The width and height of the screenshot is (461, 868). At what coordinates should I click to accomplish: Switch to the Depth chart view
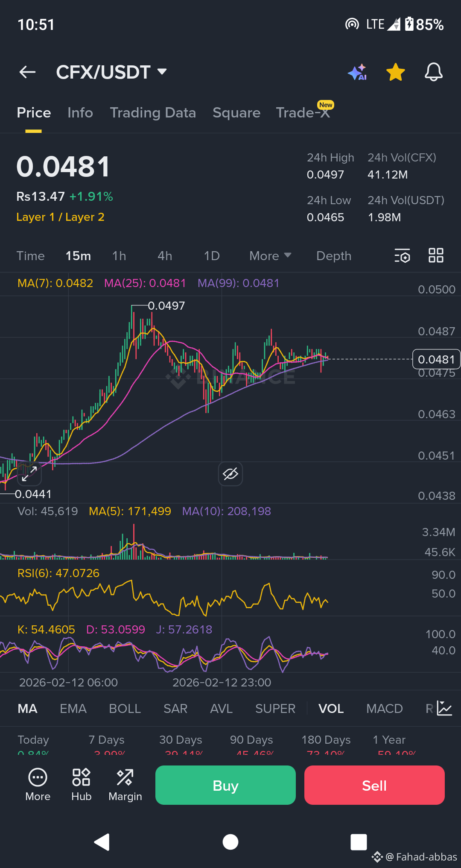pyautogui.click(x=334, y=256)
